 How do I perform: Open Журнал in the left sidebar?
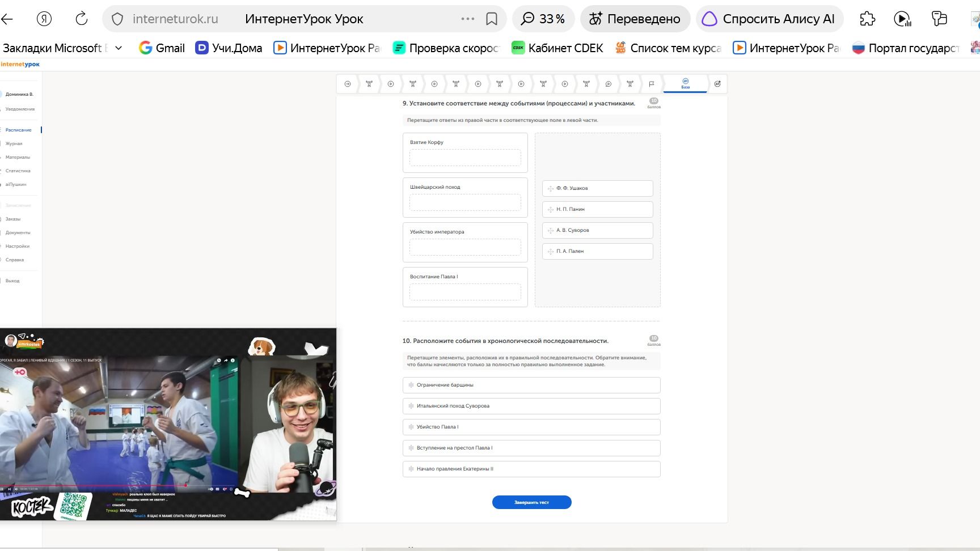[14, 143]
